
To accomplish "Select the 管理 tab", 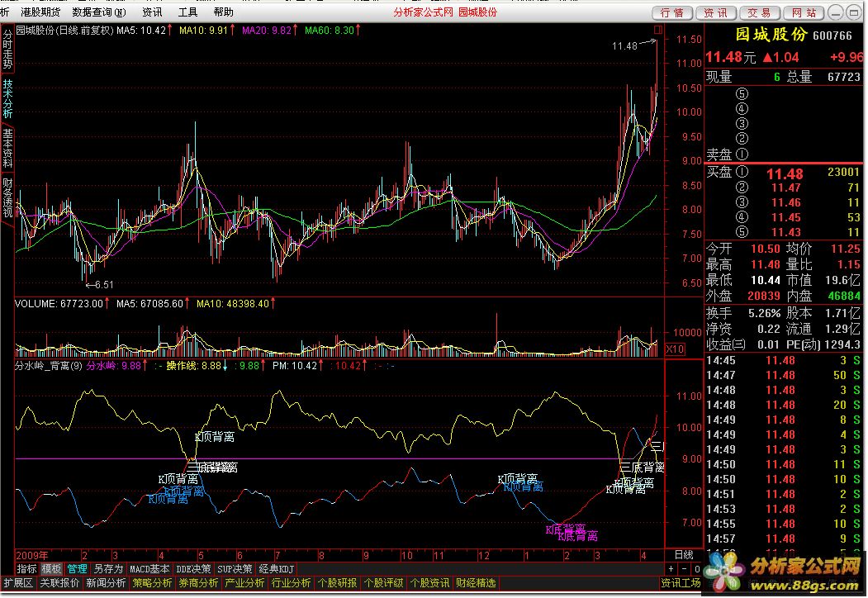I will point(77,568).
